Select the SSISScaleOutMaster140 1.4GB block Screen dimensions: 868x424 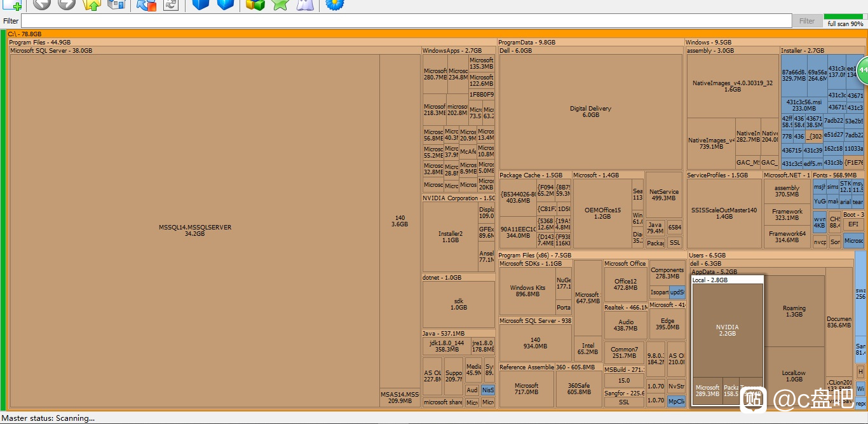[x=724, y=214]
